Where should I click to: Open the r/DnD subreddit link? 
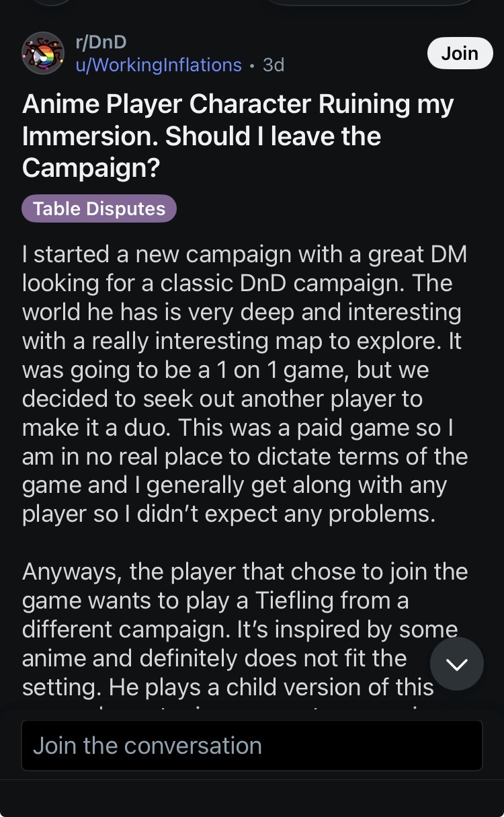[x=101, y=42]
